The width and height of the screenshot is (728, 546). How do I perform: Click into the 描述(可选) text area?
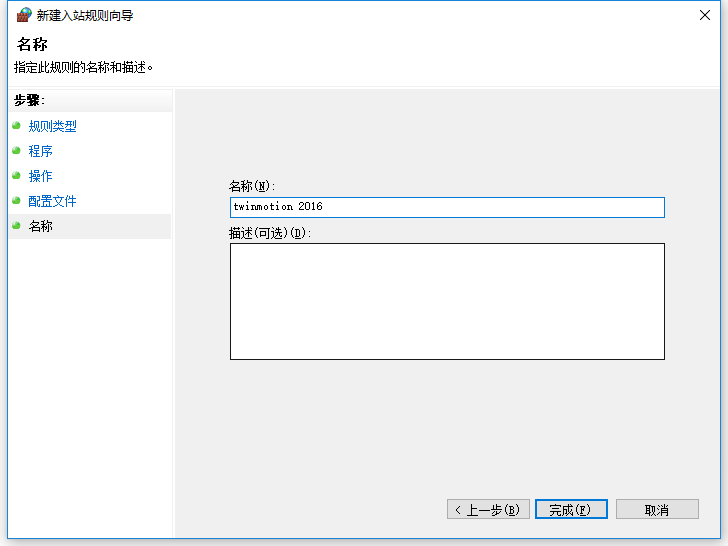[x=447, y=301]
